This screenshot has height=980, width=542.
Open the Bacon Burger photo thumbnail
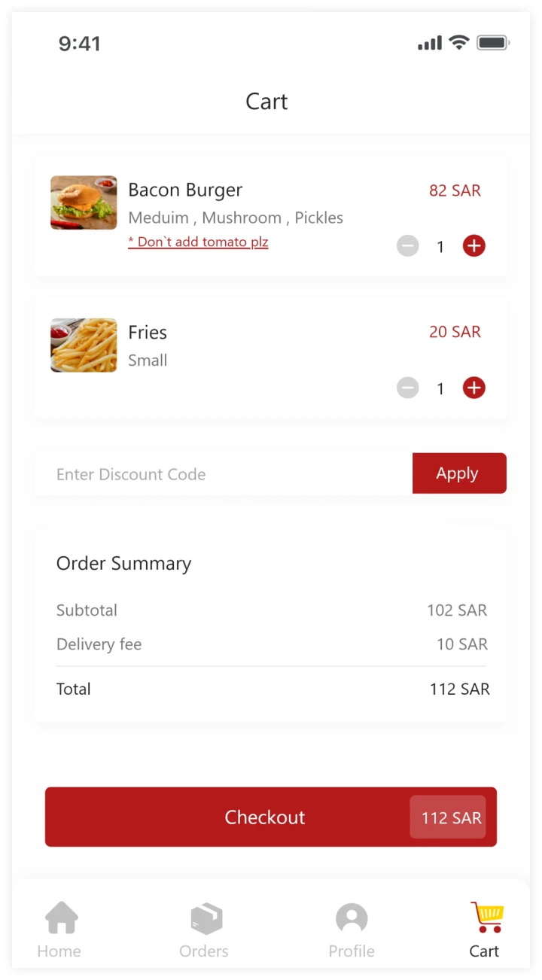tap(84, 202)
